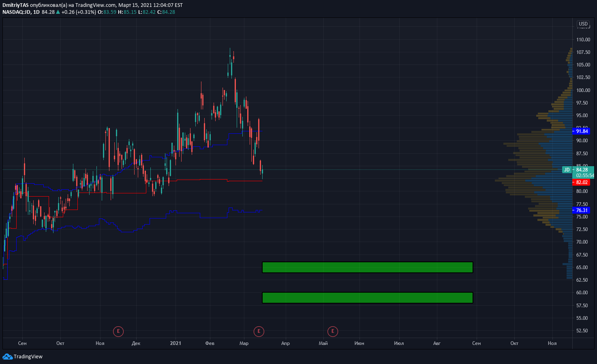Open the TradingView logo link

pyautogui.click(x=23, y=357)
